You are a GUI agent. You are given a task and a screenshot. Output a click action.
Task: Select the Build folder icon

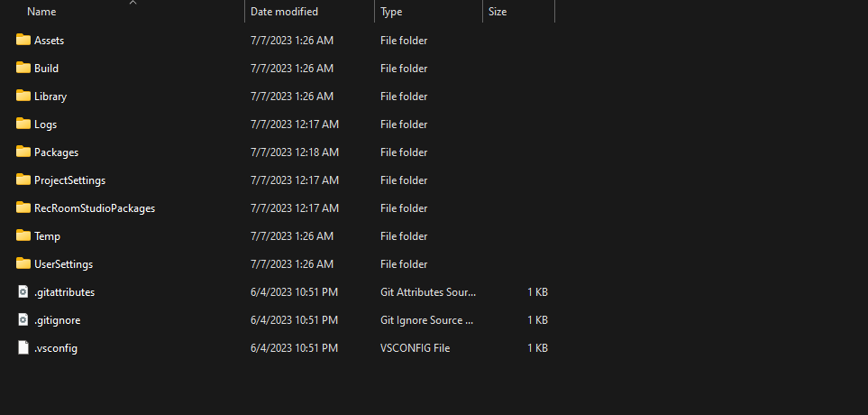[23, 68]
